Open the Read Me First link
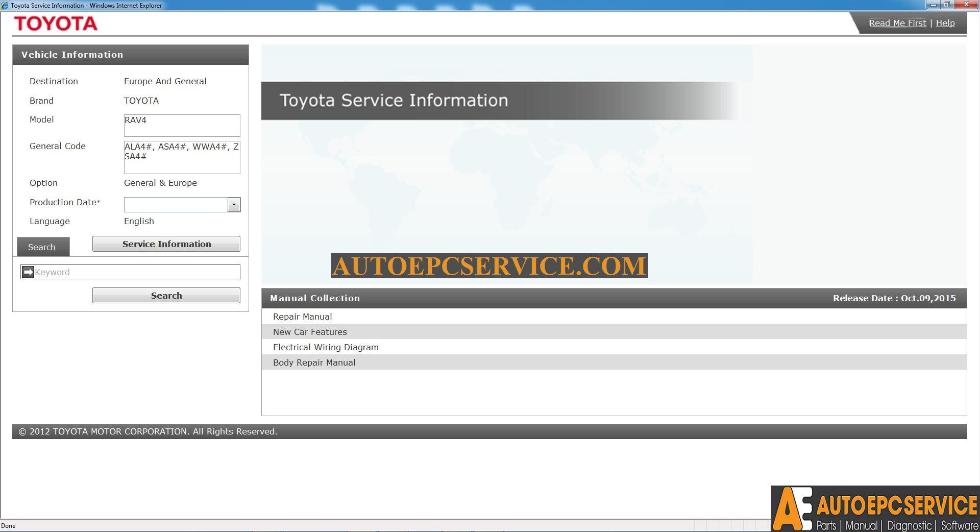The image size is (980, 532). (897, 23)
